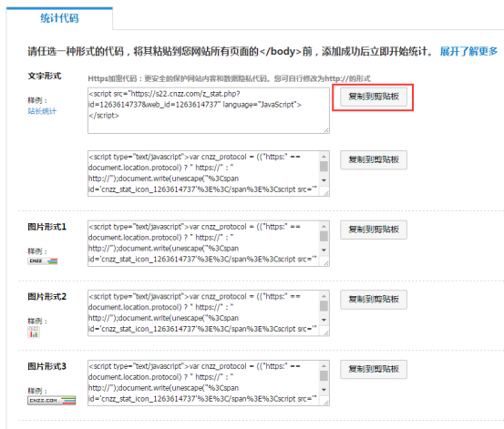Copy the 图片形式2 code to clipboard

pyautogui.click(x=374, y=300)
